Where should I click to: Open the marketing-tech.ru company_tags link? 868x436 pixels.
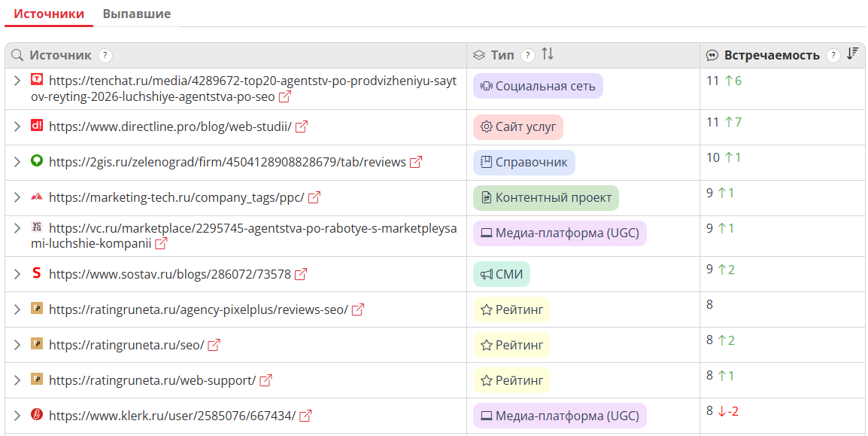(176, 198)
